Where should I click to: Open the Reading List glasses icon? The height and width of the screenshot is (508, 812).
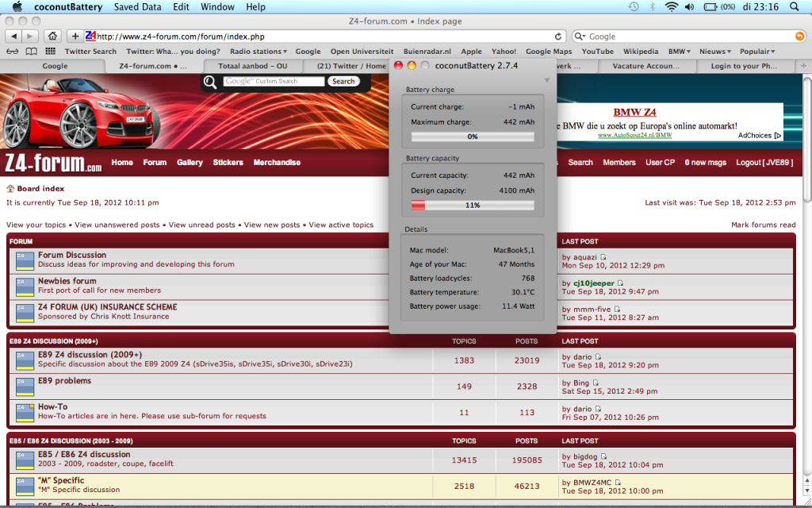click(12, 52)
